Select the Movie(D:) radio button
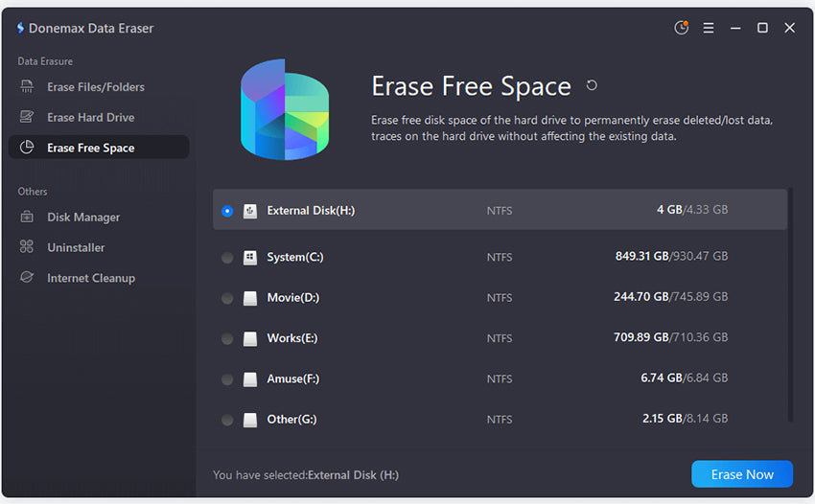The width and height of the screenshot is (815, 504). [227, 298]
